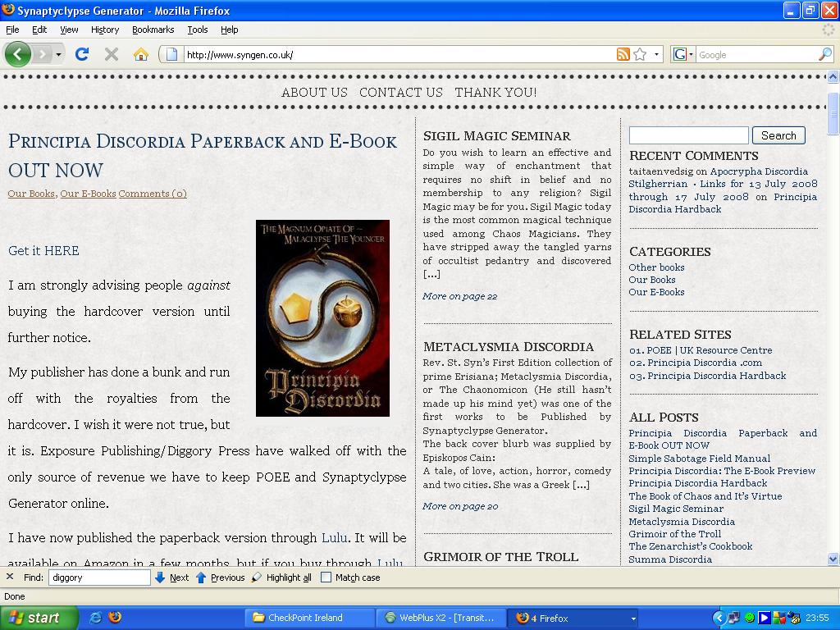Open the History menu
840x630 pixels.
click(x=105, y=30)
